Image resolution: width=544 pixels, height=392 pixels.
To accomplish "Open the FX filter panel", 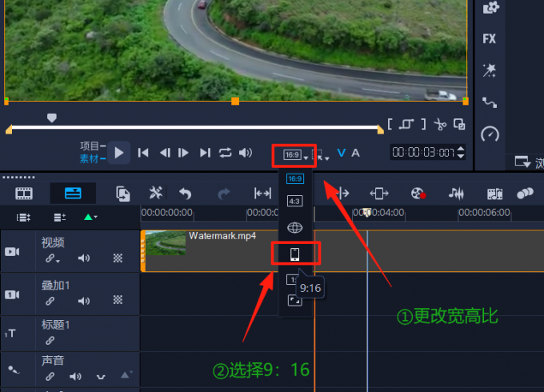I will pos(489,38).
